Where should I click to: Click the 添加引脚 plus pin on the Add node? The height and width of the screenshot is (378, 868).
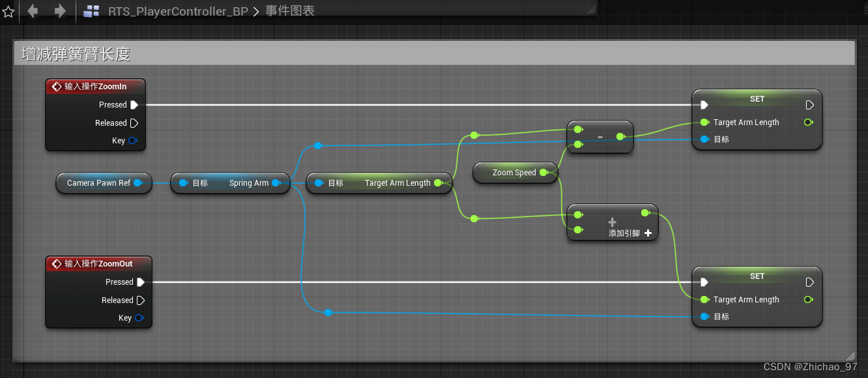647,233
